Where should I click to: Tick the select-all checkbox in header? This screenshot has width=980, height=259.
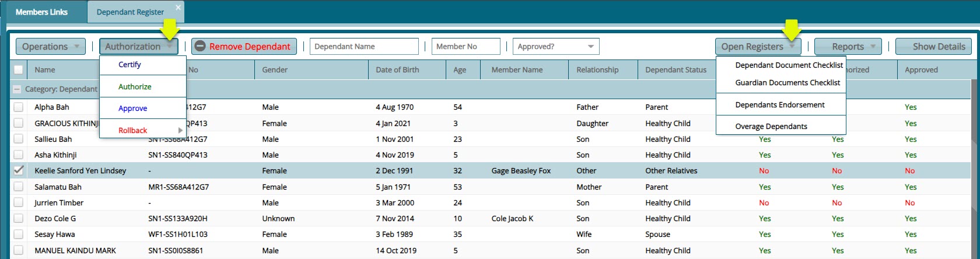[x=19, y=70]
